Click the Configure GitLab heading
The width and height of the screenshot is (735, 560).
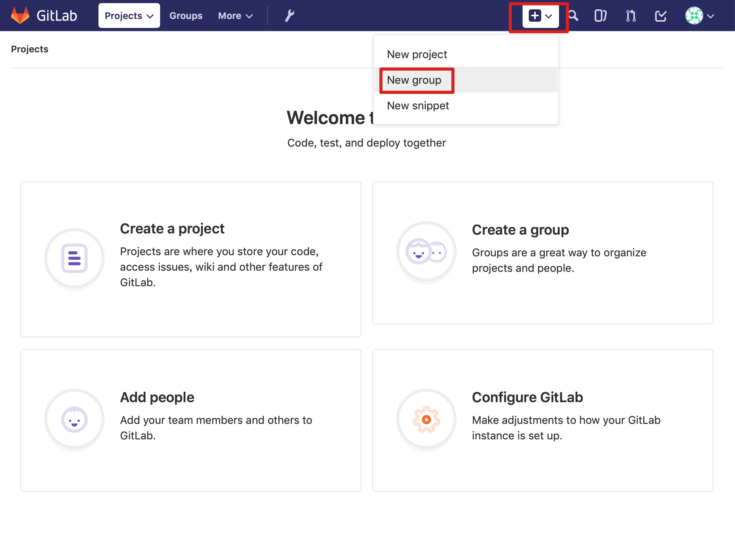[527, 398]
